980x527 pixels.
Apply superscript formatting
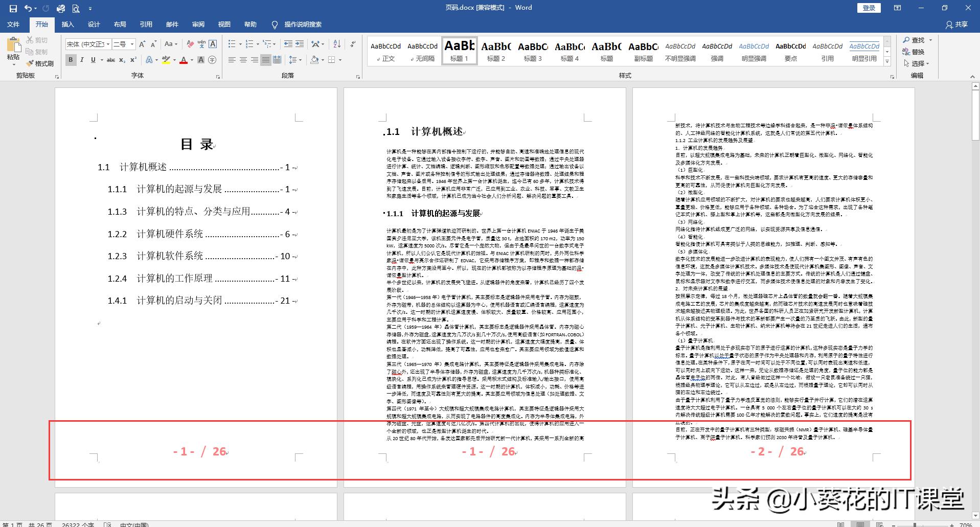tap(133, 60)
